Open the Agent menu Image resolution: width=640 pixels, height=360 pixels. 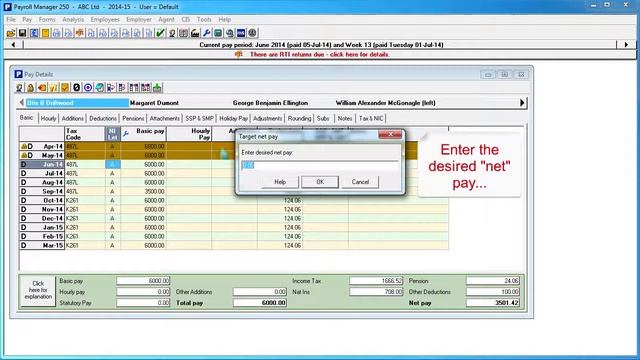tap(166, 19)
